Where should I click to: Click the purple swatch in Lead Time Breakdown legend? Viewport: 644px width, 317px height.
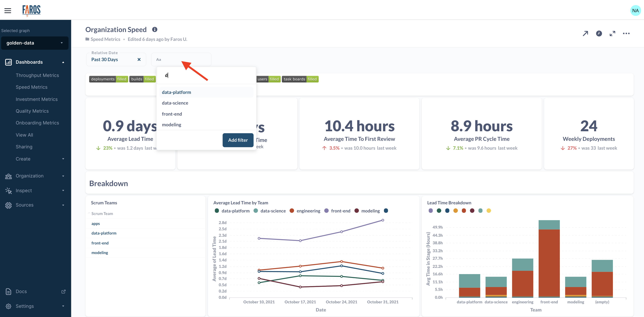(430, 211)
